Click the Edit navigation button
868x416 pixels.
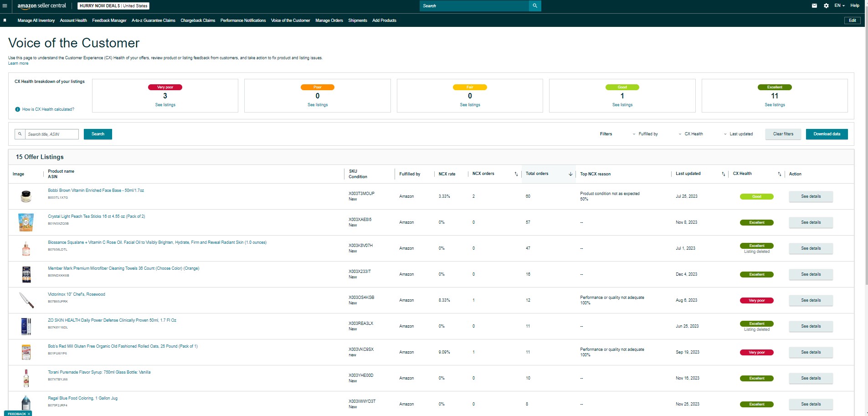(x=853, y=21)
